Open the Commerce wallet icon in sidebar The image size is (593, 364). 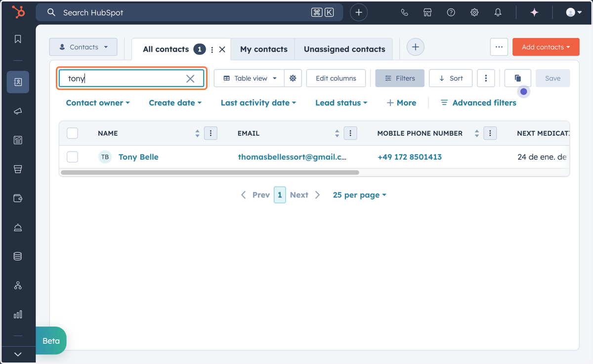[x=18, y=199]
